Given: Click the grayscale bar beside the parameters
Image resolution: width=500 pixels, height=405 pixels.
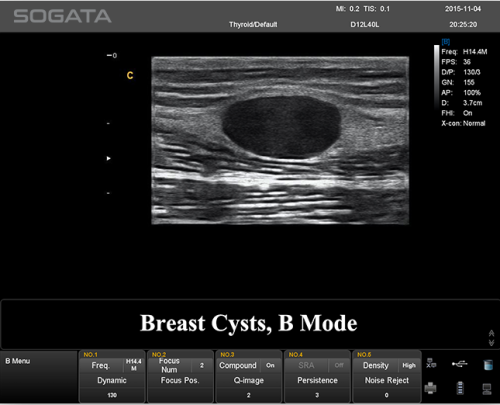Looking at the screenshot, I should point(436,76).
